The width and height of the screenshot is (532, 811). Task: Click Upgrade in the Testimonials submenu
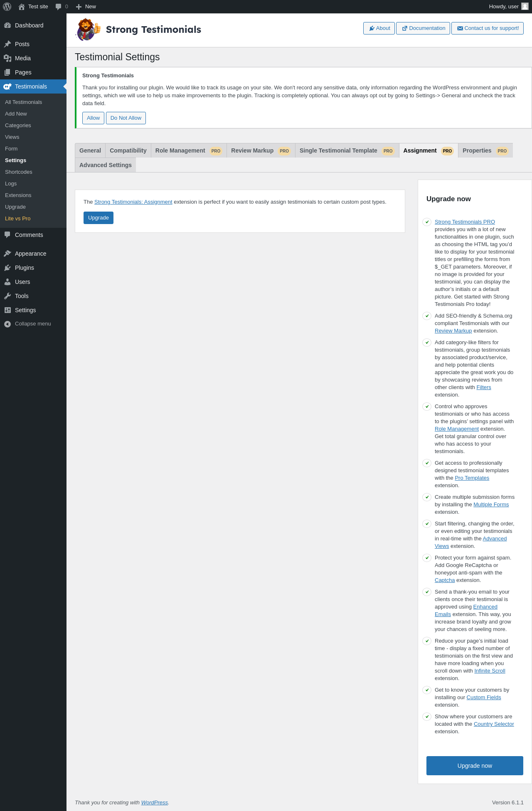click(x=15, y=207)
